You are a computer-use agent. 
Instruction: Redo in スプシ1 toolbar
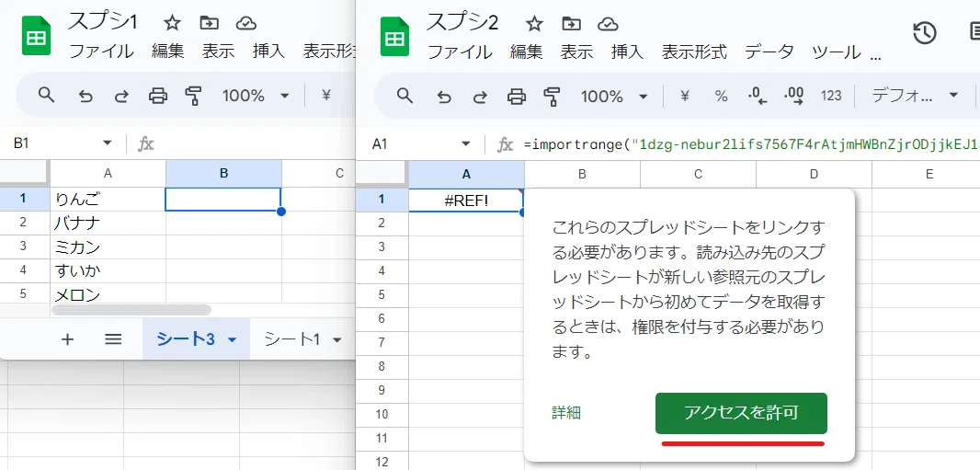(121, 96)
